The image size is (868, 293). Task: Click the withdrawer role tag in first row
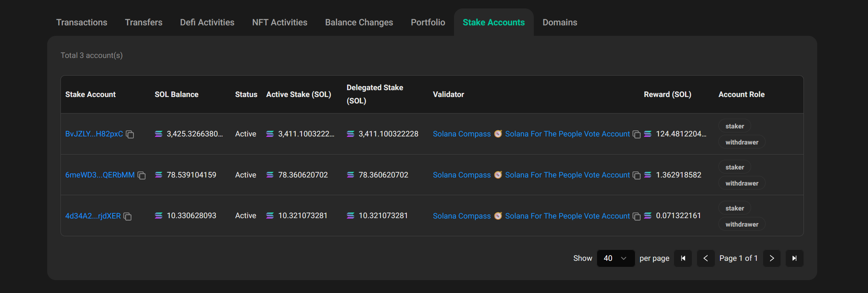point(742,142)
